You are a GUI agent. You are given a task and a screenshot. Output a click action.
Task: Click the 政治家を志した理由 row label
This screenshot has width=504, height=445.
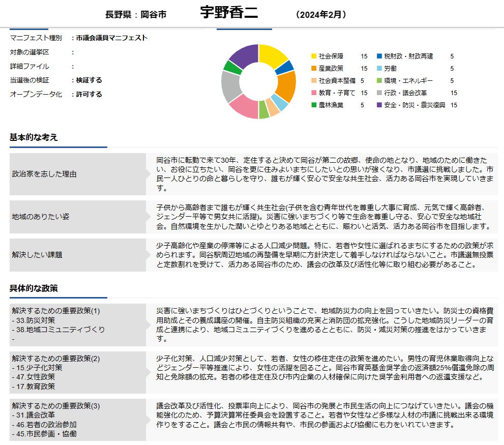click(x=44, y=174)
